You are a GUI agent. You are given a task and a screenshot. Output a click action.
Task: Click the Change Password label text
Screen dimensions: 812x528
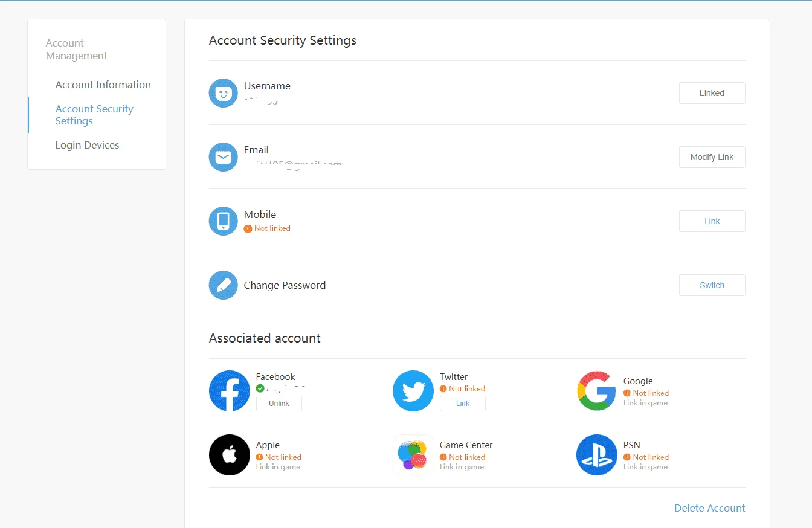pyautogui.click(x=285, y=285)
